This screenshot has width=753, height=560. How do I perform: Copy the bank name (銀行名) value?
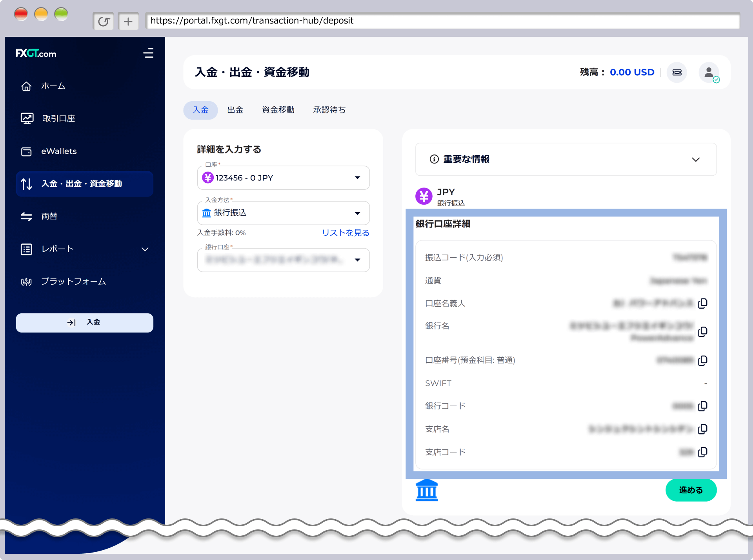click(703, 332)
